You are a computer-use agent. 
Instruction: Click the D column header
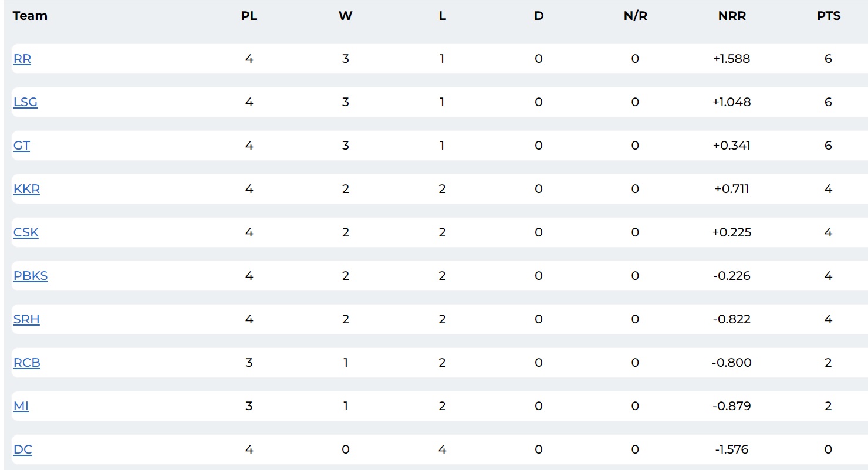click(x=539, y=16)
